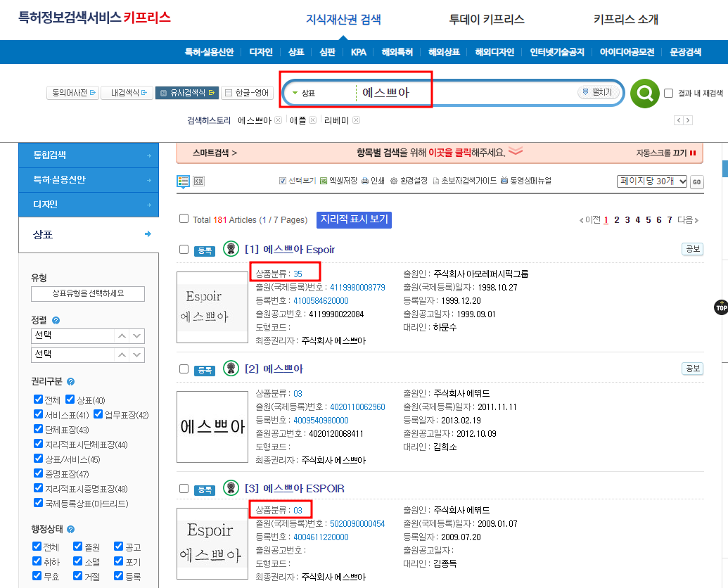The width and height of the screenshot is (728, 588).
Task: Remove 에스쁘아 from search history
Action: point(278,120)
